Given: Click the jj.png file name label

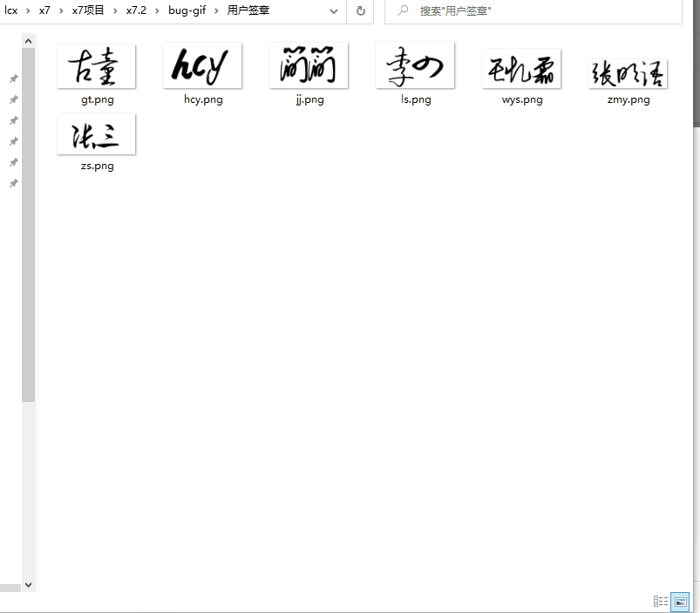Looking at the screenshot, I should [309, 99].
